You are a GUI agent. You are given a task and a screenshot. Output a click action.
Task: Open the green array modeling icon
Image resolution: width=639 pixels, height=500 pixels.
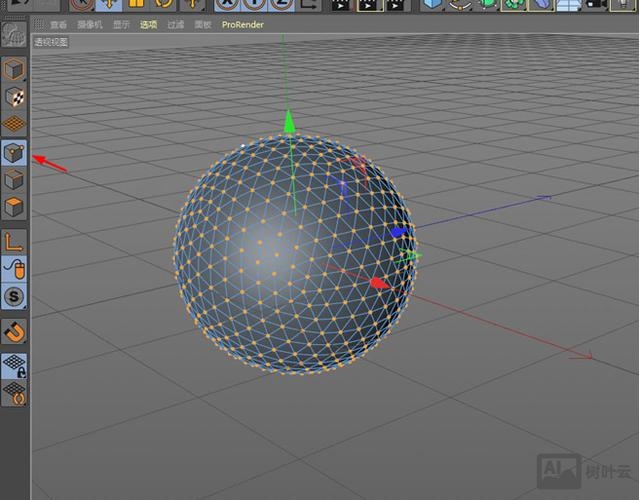[513, 4]
